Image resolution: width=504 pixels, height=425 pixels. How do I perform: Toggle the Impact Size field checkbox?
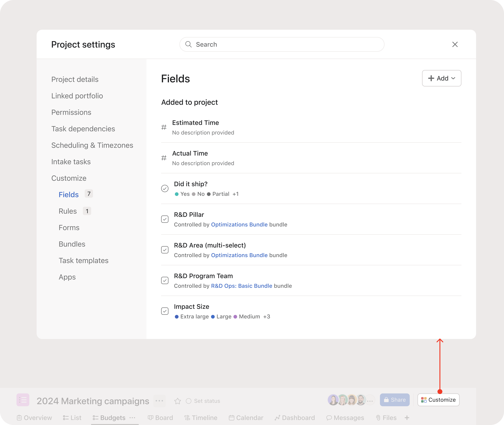[x=165, y=311]
